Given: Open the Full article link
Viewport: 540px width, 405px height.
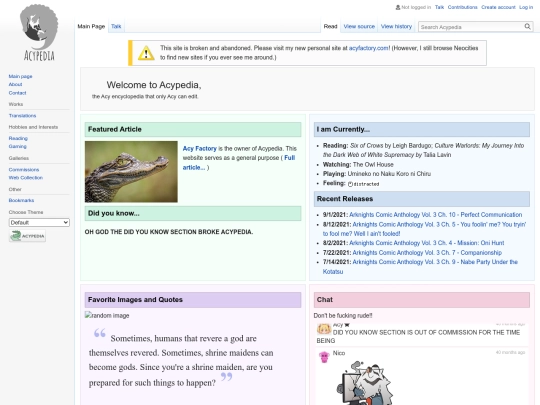Looking at the screenshot, I should tap(239, 163).
